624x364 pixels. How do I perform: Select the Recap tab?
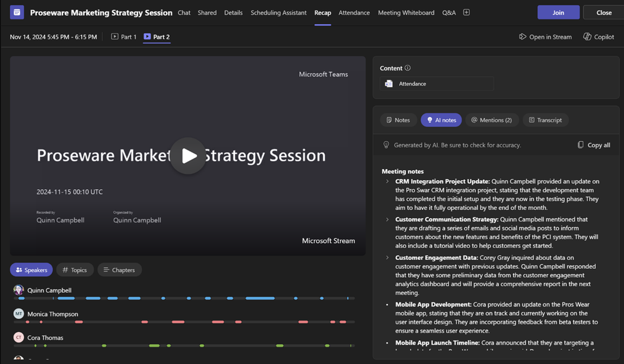[323, 12]
